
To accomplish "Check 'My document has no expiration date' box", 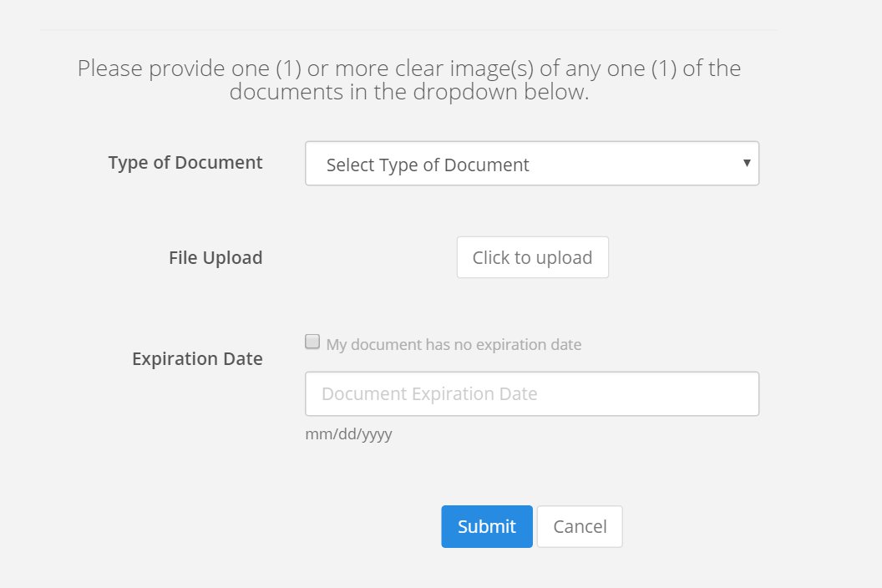I will (312, 342).
